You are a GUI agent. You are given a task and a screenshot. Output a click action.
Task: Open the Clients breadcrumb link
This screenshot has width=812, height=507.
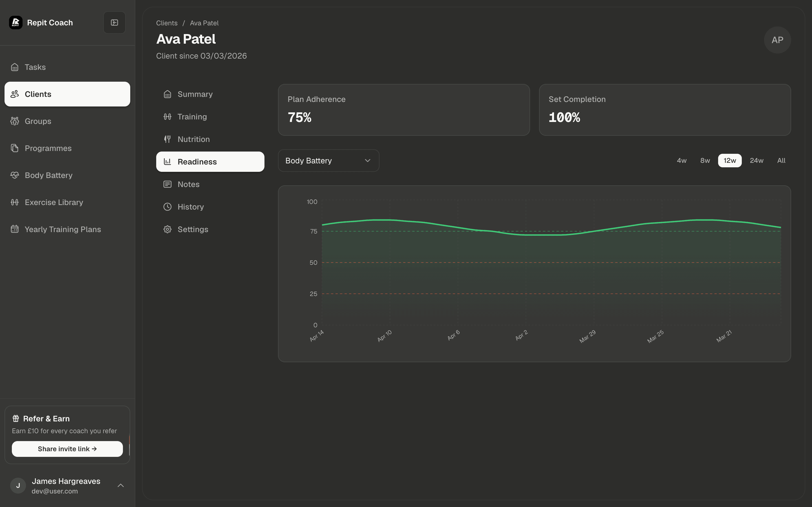click(x=167, y=23)
